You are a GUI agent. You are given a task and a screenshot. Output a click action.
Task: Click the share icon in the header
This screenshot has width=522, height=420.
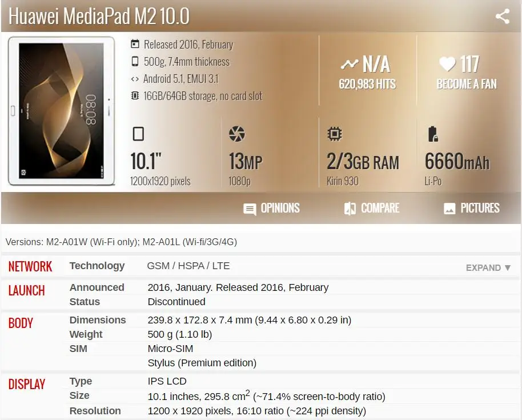click(503, 17)
